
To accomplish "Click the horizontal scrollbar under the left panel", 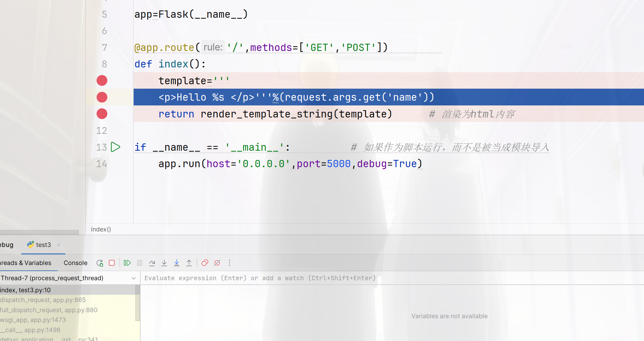I will click(x=39, y=232).
